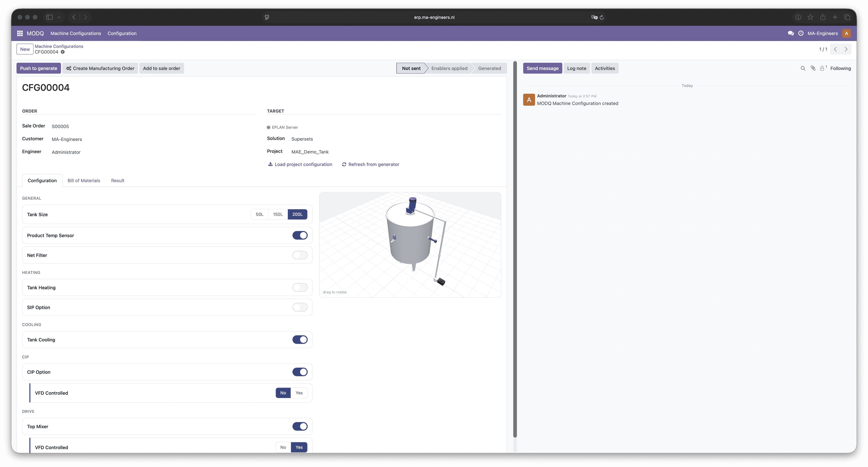Open the conversations chat icon

(790, 33)
